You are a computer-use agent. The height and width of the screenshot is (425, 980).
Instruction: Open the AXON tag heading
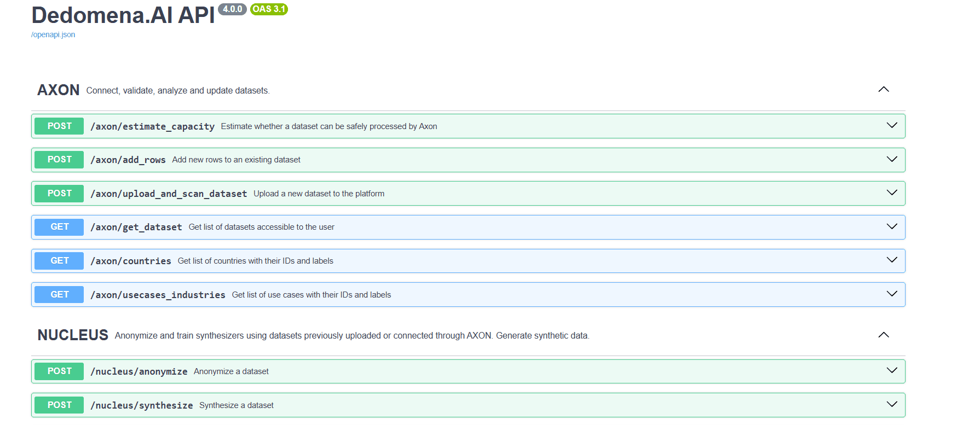pos(59,90)
